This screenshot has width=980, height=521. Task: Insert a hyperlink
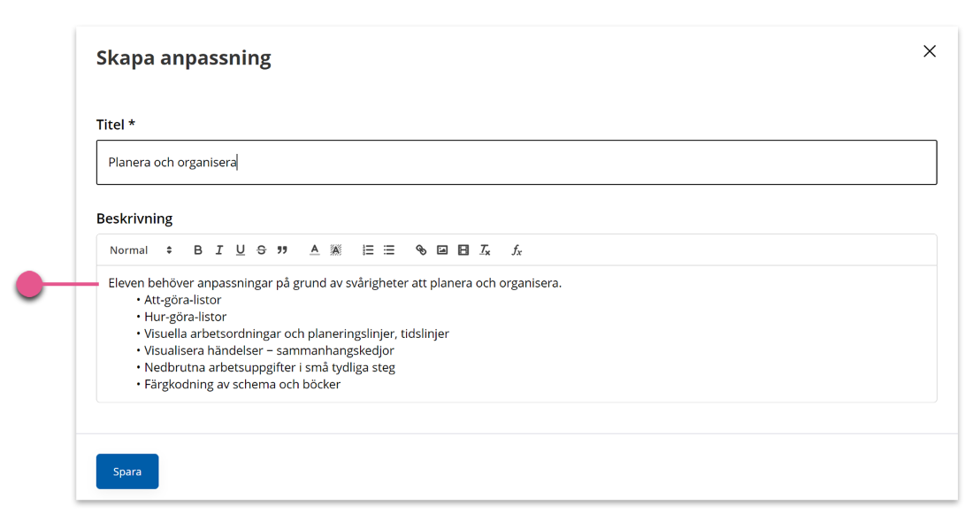(x=421, y=249)
